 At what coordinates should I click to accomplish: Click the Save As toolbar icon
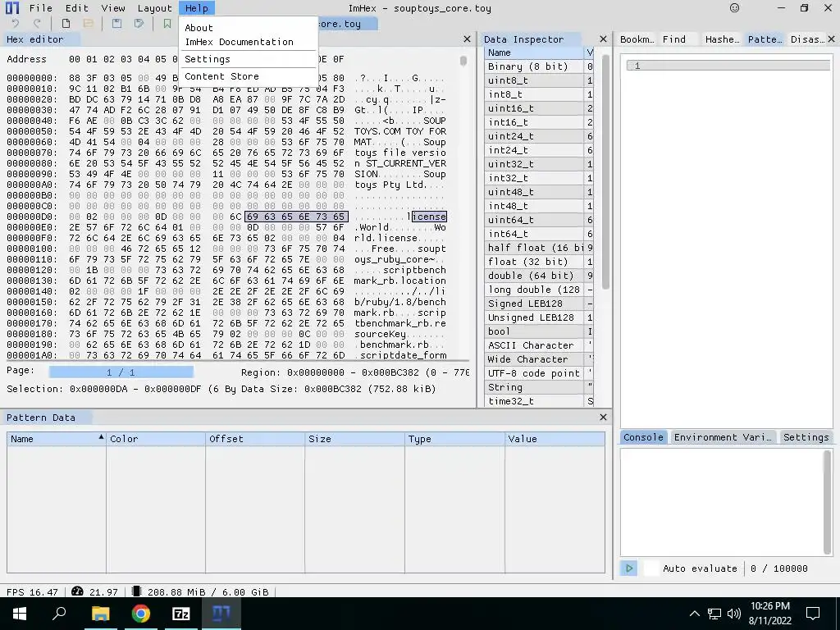tap(139, 24)
